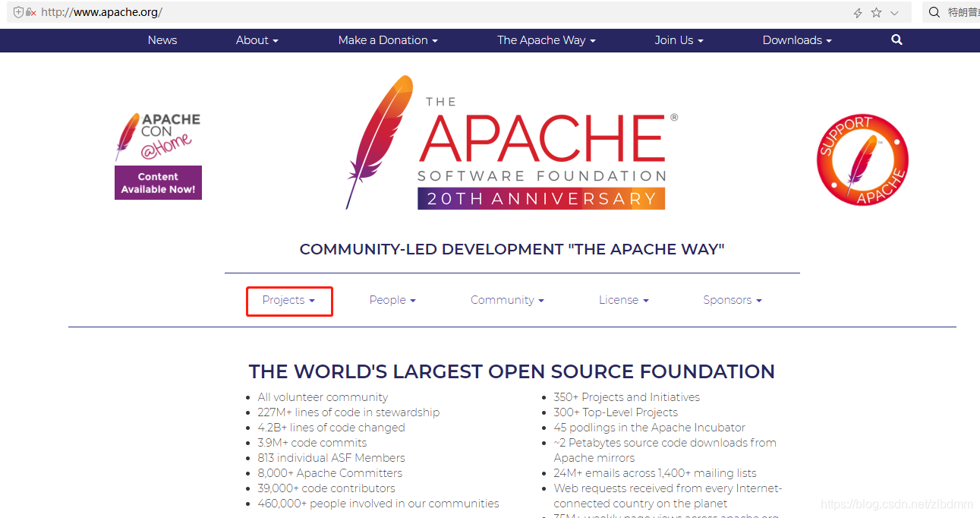The image size is (980, 518).
Task: Click Content Available Now! purple button
Action: [x=158, y=183]
